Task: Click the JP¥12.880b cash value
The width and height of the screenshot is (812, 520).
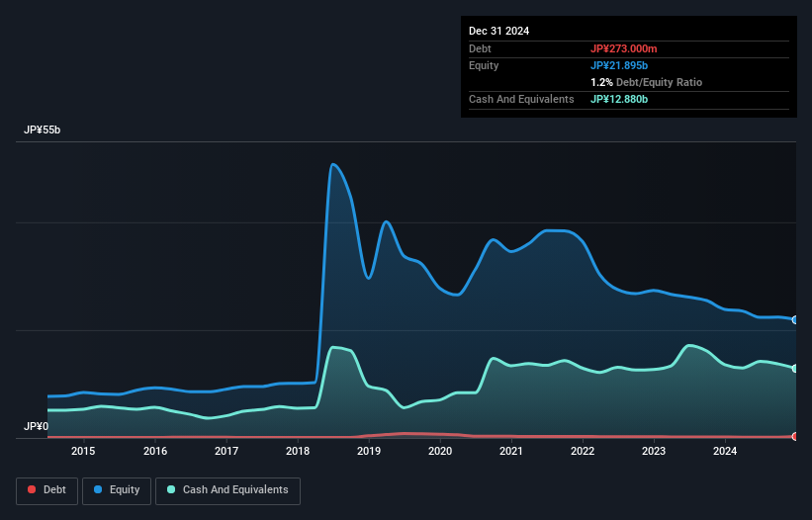Action: tap(619, 99)
